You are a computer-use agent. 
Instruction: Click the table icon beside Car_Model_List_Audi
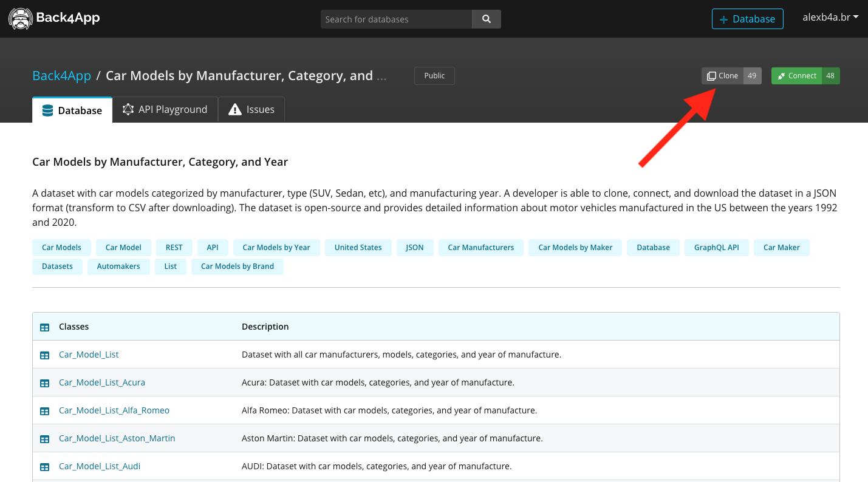(44, 467)
